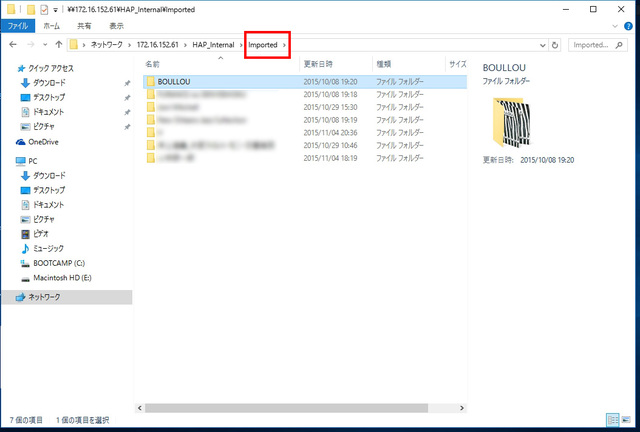640x432 pixels.
Task: Go up one folder level
Action: (59, 45)
